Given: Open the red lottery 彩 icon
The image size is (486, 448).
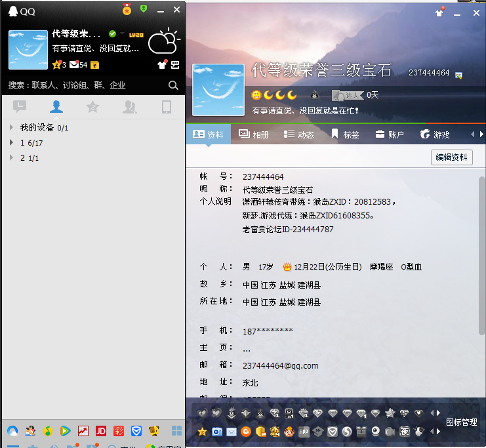Looking at the screenshot, I should pos(119,431).
